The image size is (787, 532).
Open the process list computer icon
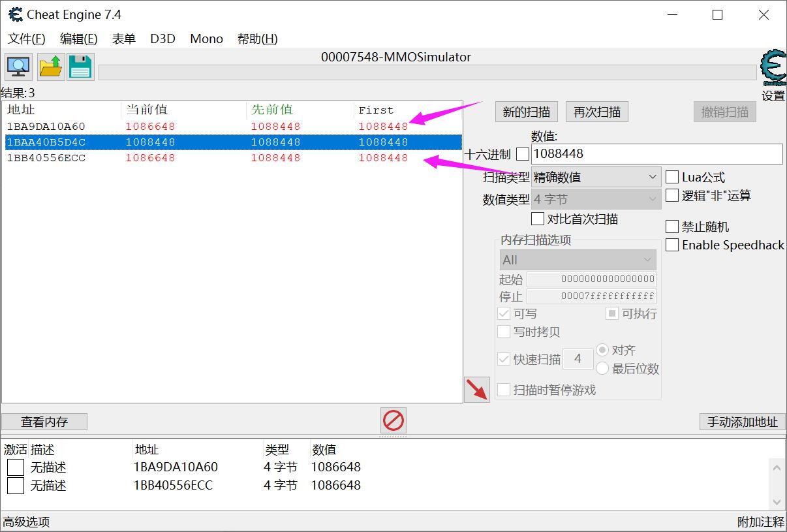pos(18,67)
